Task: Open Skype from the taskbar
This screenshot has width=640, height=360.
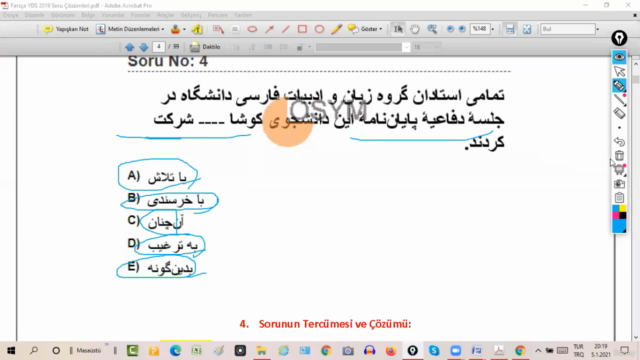Action: click(x=434, y=351)
